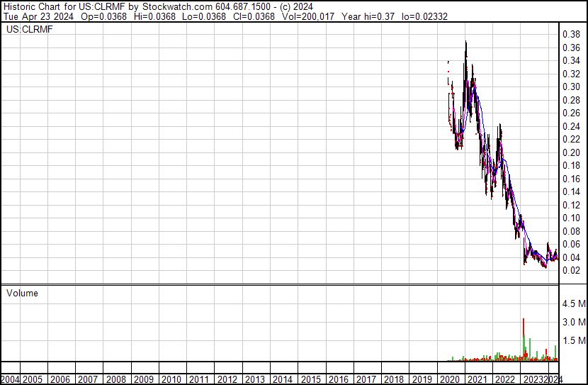Click the 2022 year label on time axis
The image size is (588, 385).
[x=506, y=380]
